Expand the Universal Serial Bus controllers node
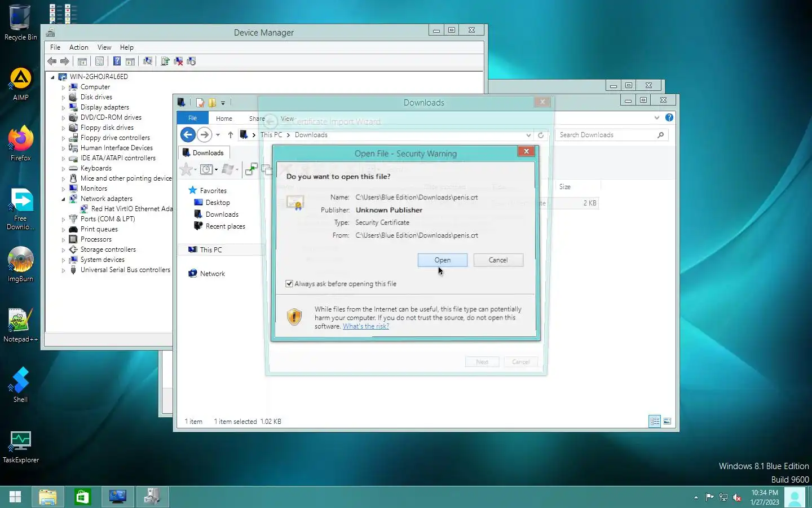The image size is (812, 508). pos(63,270)
